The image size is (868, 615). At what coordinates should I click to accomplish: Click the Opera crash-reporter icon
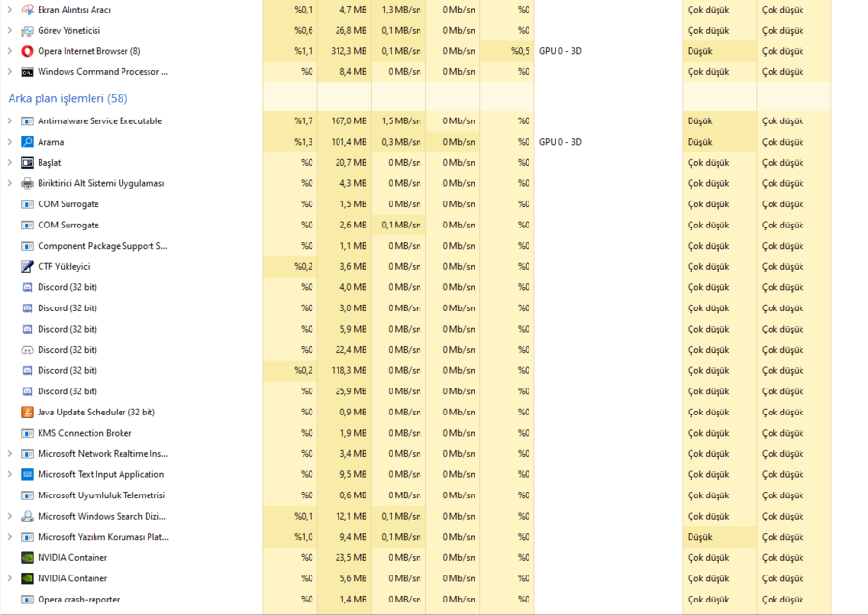27,600
